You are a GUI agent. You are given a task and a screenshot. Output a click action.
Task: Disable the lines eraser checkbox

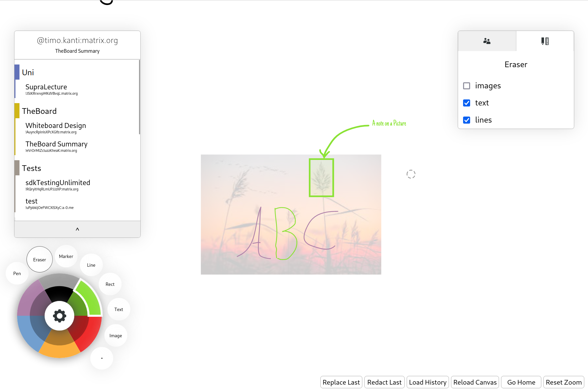pos(466,120)
